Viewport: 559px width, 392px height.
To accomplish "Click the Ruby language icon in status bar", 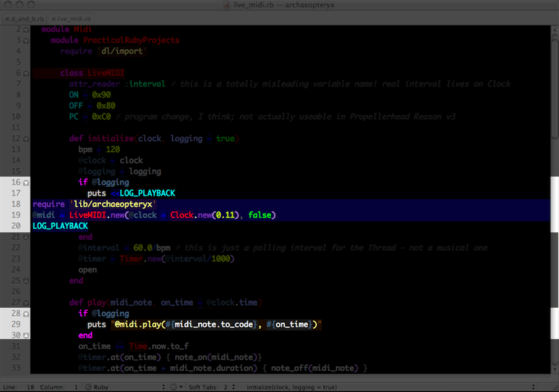I will (x=88, y=387).
